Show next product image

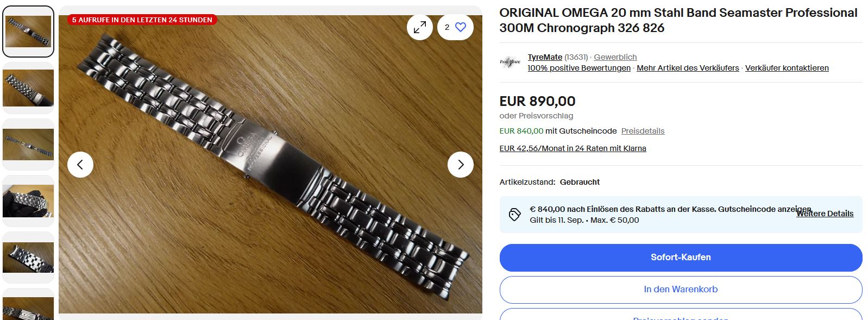(461, 164)
